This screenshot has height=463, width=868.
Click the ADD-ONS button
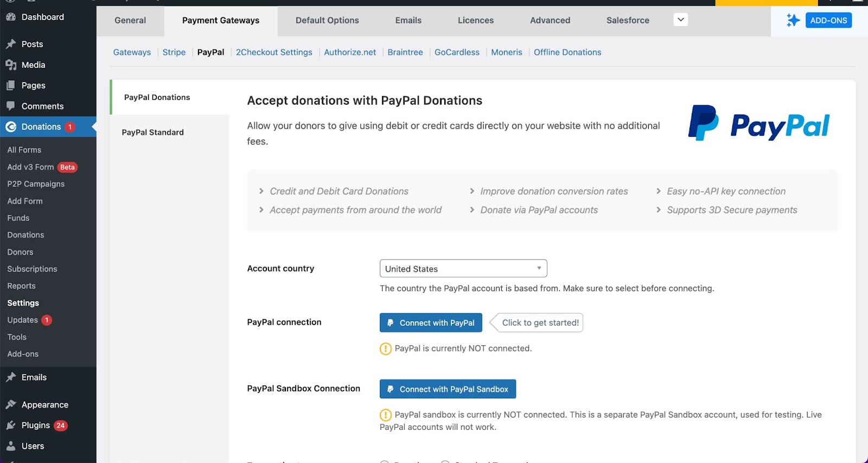coord(828,20)
